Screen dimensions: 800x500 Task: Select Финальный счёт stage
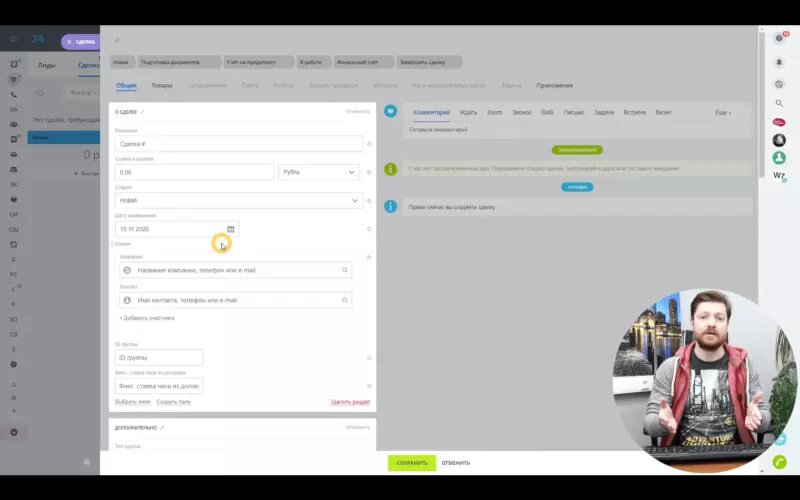tap(363, 62)
